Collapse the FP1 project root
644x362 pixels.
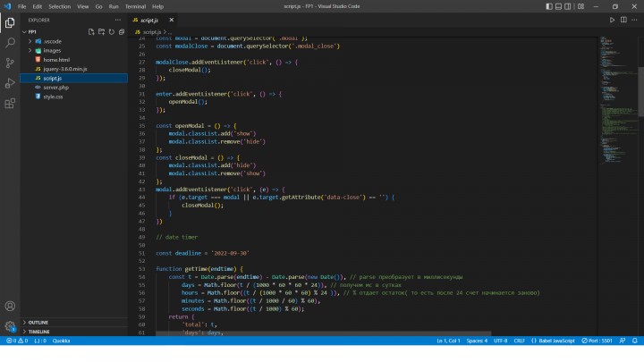[x=24, y=31]
